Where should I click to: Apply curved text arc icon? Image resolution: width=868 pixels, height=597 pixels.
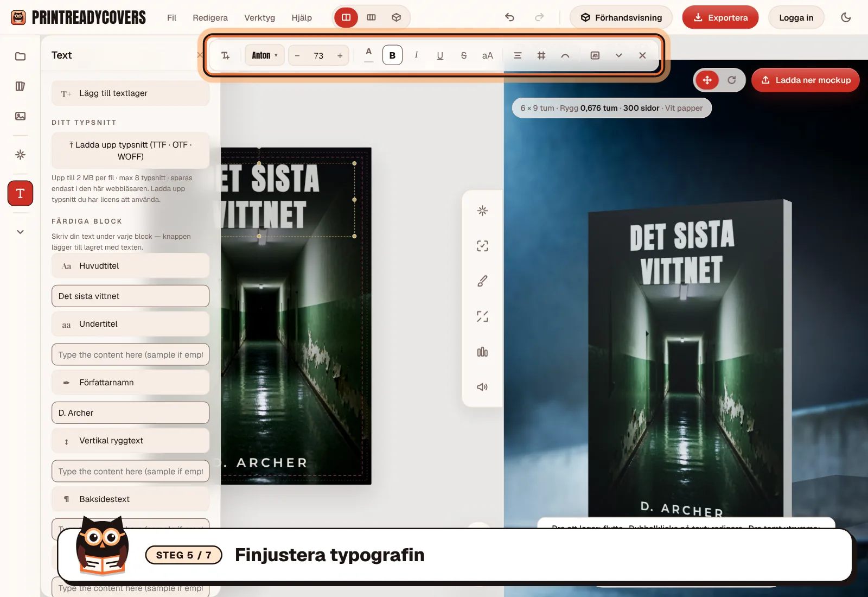565,55
